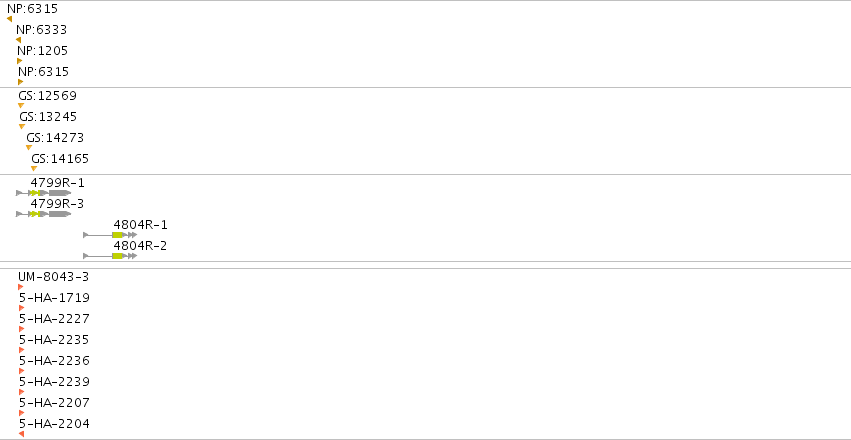Select the GS:13245 triangle marker
The image size is (851, 440).
pyautogui.click(x=22, y=126)
